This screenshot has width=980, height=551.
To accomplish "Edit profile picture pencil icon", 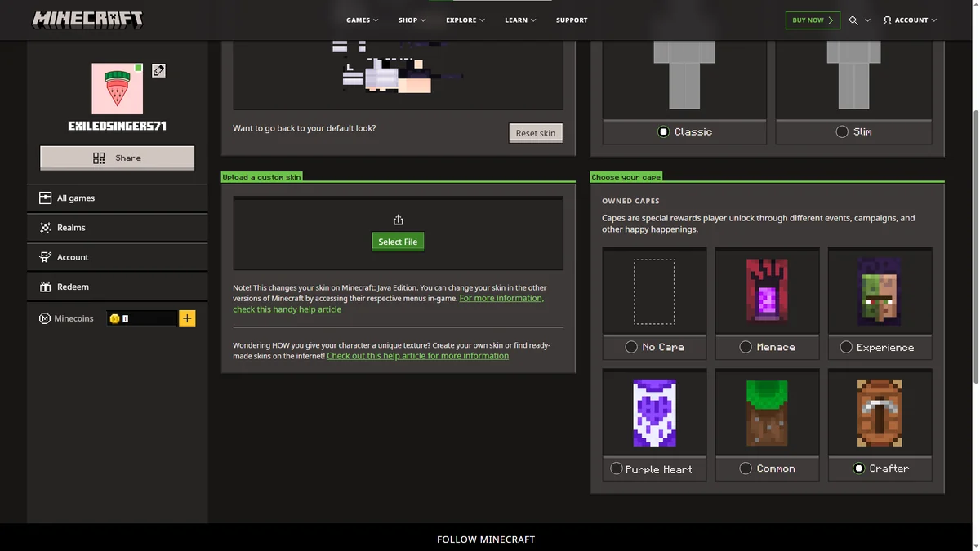I will tap(158, 71).
